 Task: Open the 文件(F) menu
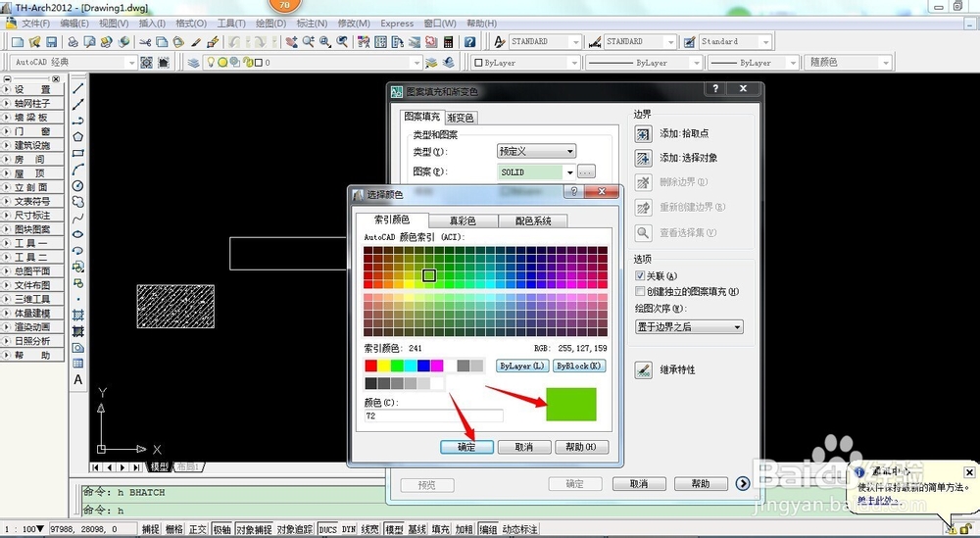click(35, 24)
